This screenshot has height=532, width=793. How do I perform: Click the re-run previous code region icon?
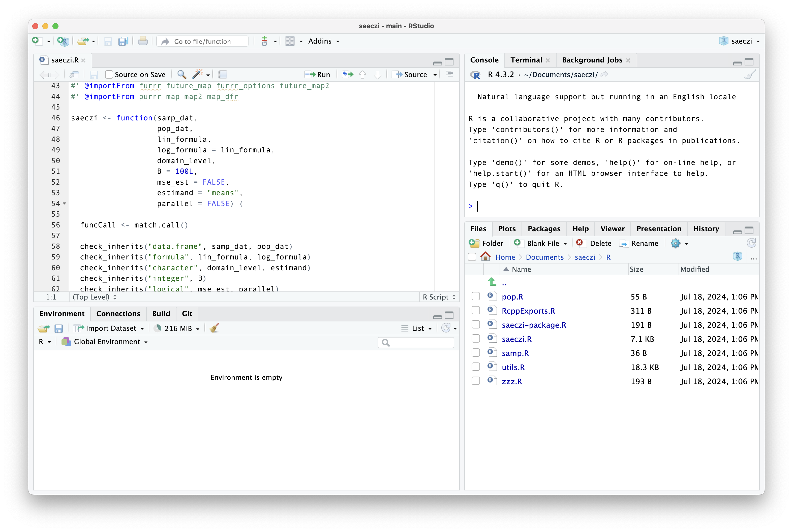(347, 74)
